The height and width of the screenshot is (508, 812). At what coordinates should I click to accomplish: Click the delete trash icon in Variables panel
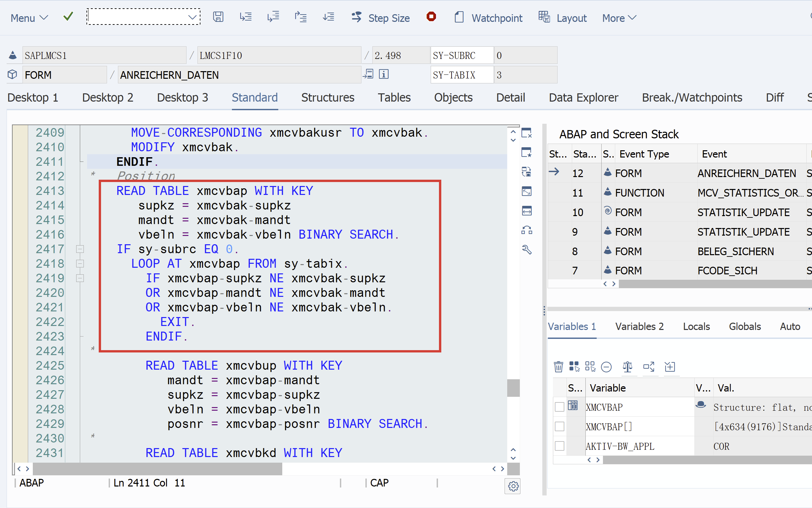pos(558,367)
